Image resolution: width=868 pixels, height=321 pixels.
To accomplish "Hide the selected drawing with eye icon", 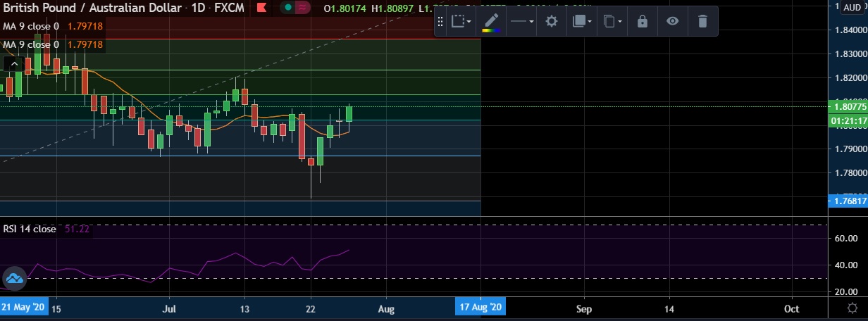I will coord(672,21).
